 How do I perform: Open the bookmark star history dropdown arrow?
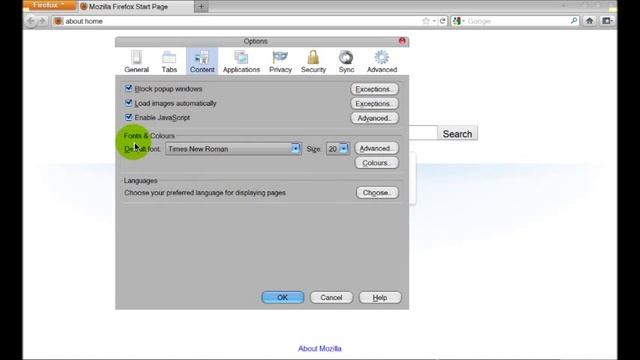[434, 21]
